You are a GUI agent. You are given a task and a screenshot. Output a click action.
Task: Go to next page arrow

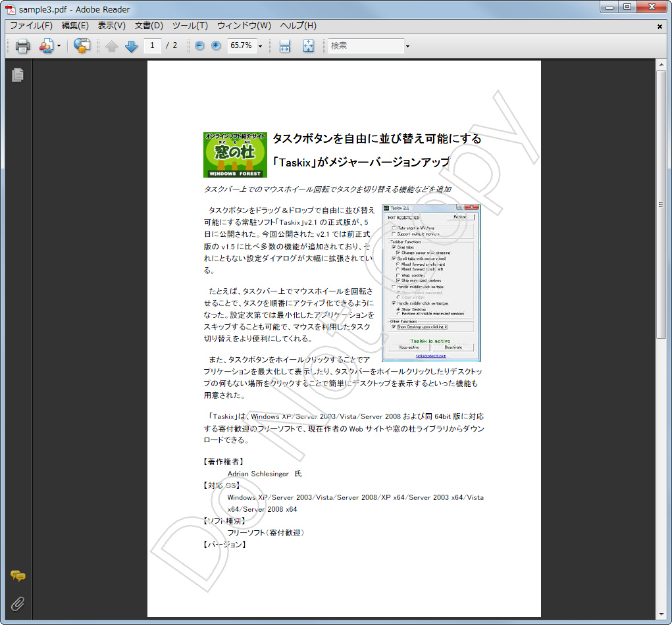click(131, 46)
